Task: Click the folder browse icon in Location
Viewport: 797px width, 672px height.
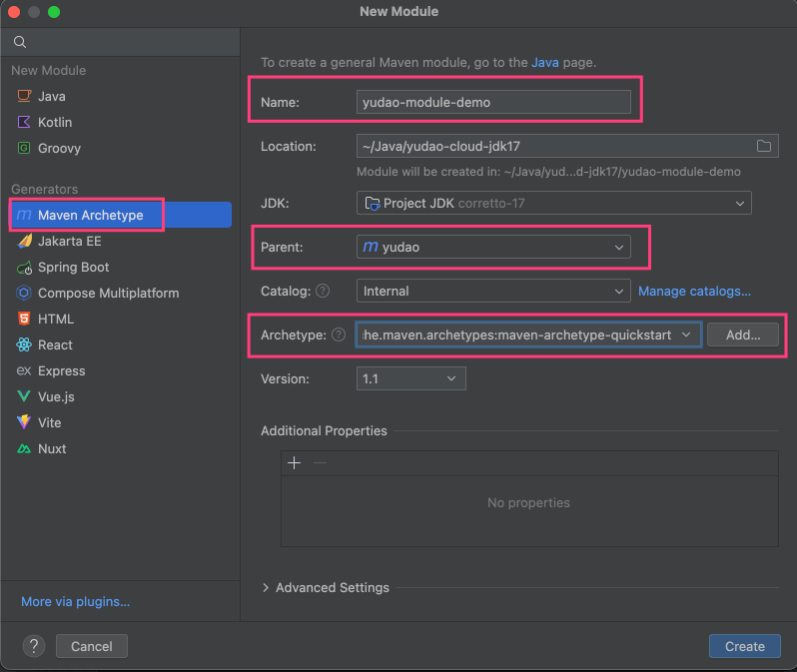Action: (x=764, y=146)
